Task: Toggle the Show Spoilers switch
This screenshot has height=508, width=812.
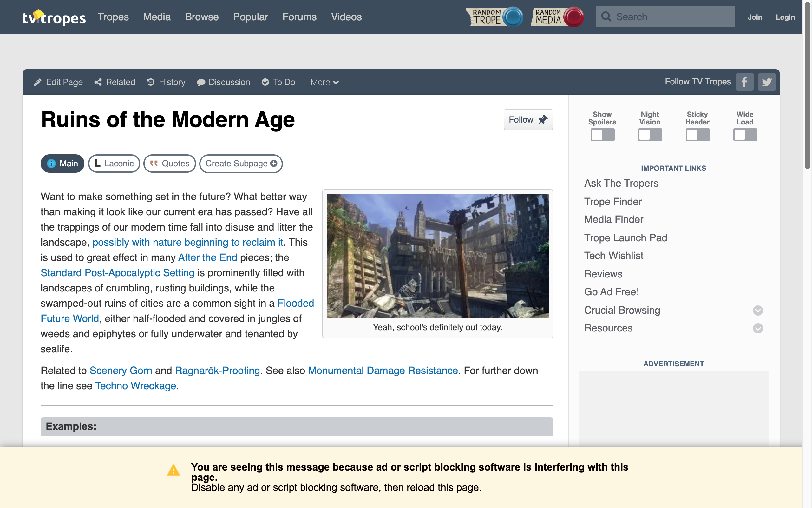Action: pos(602,135)
